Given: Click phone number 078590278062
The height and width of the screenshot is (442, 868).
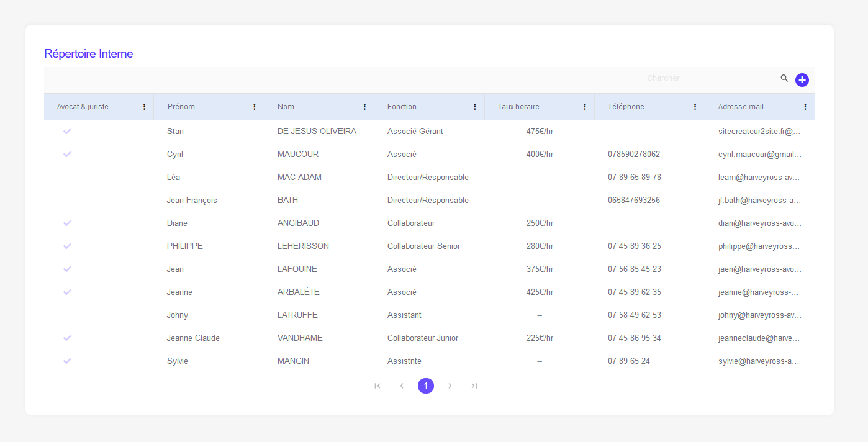Looking at the screenshot, I should (x=634, y=155).
